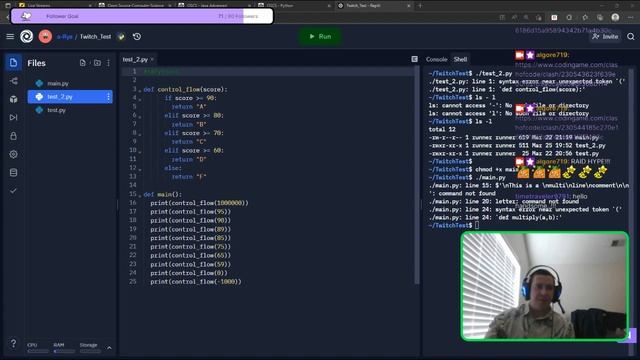Select the Files sidebar icon

point(13,62)
